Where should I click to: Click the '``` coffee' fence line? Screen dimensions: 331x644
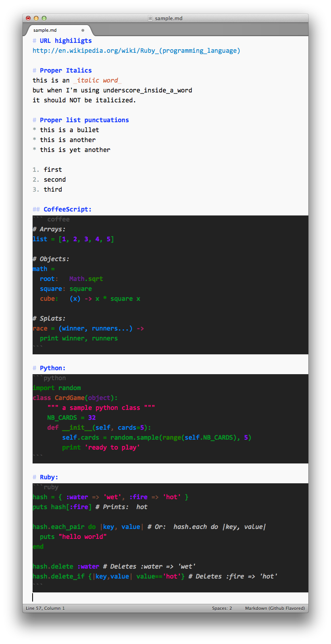click(x=51, y=219)
